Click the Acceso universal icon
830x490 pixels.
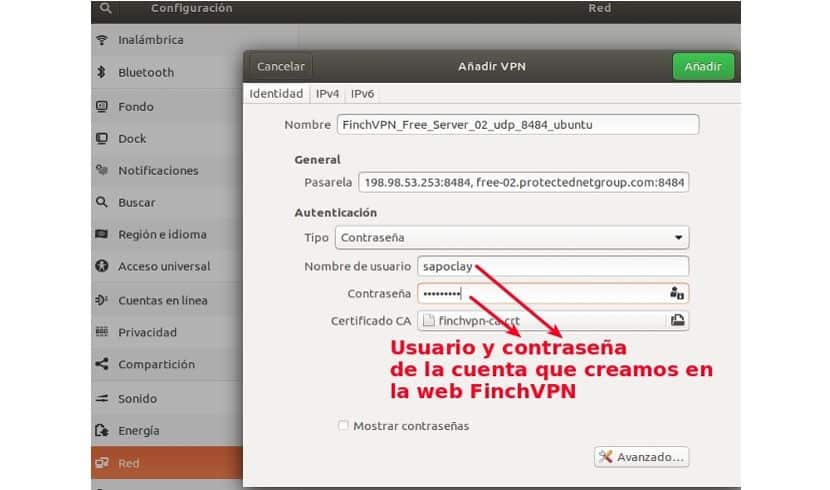102,266
